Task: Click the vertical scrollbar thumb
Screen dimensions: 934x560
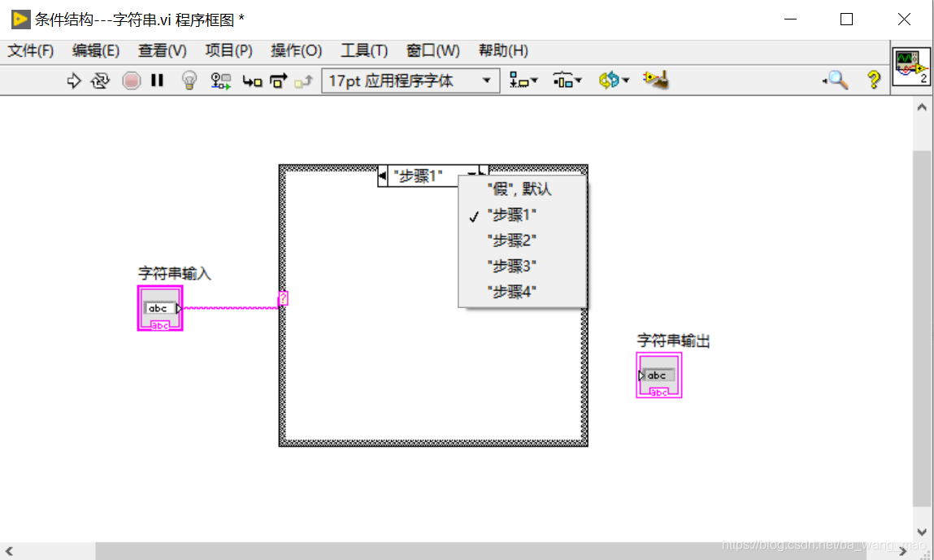Action: click(x=922, y=328)
